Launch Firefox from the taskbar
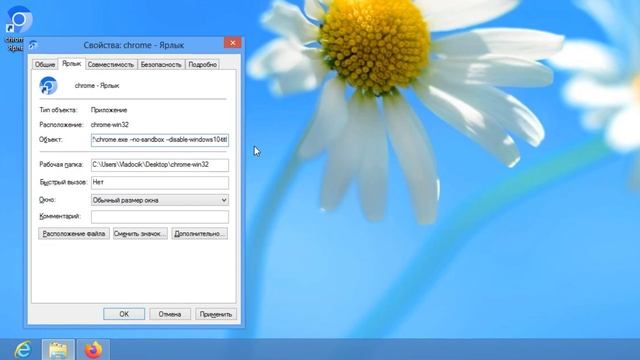 [93, 350]
